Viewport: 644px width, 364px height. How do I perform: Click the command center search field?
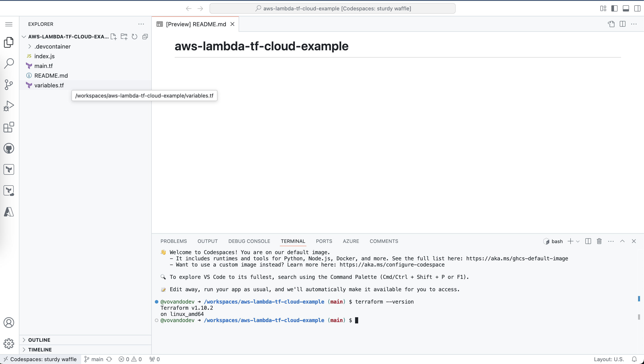333,9
